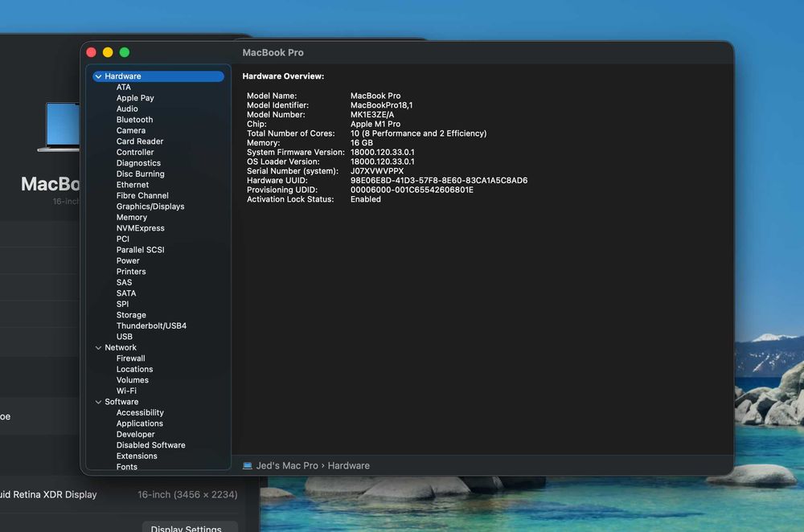Viewport: 804px width, 532px height.
Task: Open the Diagnostics entry
Action: click(x=138, y=163)
